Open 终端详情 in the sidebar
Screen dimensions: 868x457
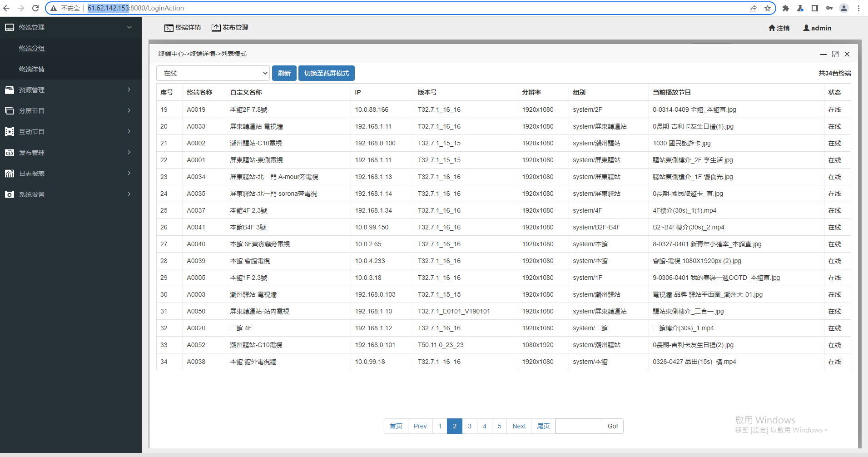pos(32,69)
